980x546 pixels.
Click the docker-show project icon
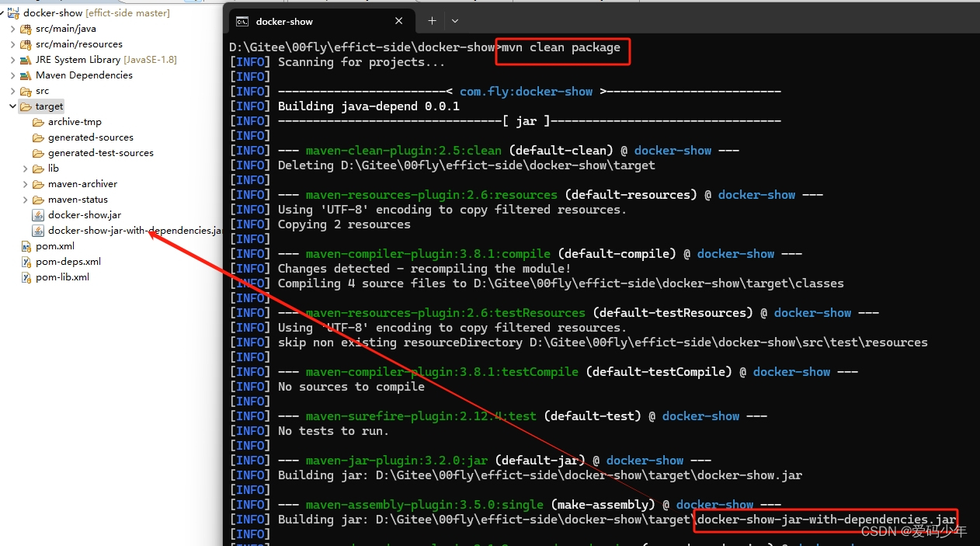(x=14, y=13)
